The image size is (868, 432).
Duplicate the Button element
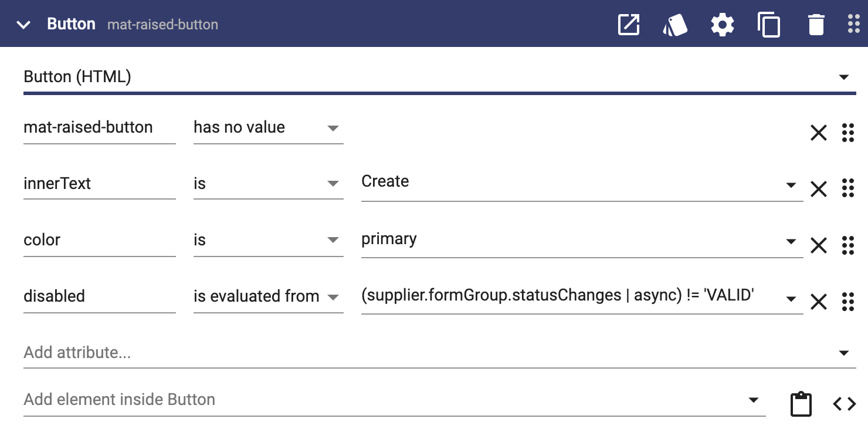(x=769, y=25)
